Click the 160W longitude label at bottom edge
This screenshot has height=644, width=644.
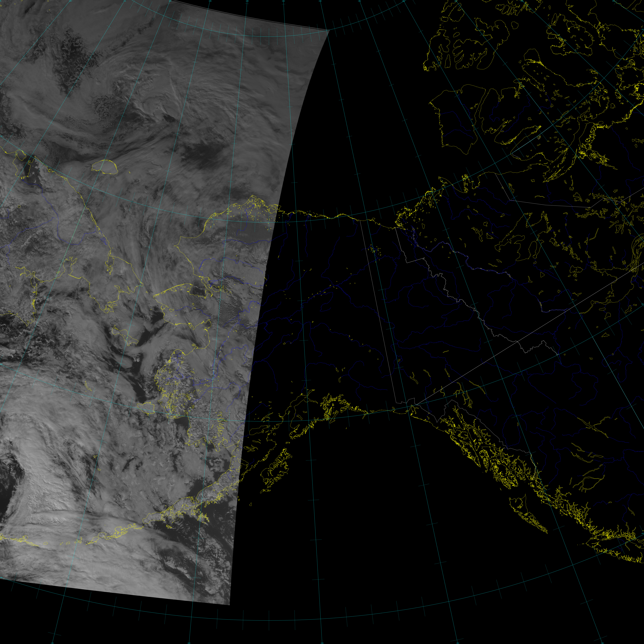pos(189,643)
